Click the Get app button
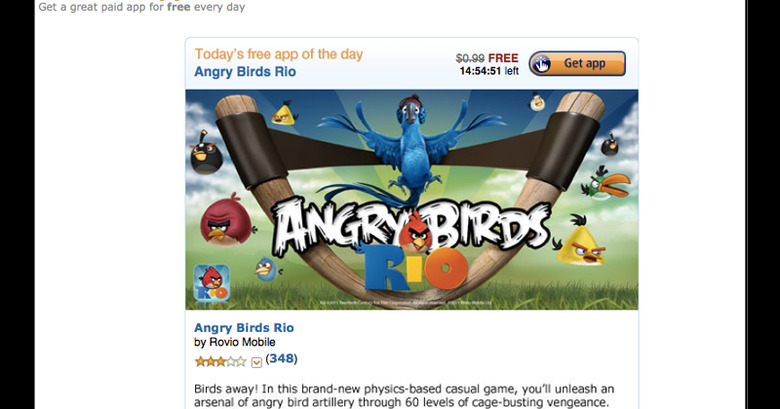 click(577, 64)
